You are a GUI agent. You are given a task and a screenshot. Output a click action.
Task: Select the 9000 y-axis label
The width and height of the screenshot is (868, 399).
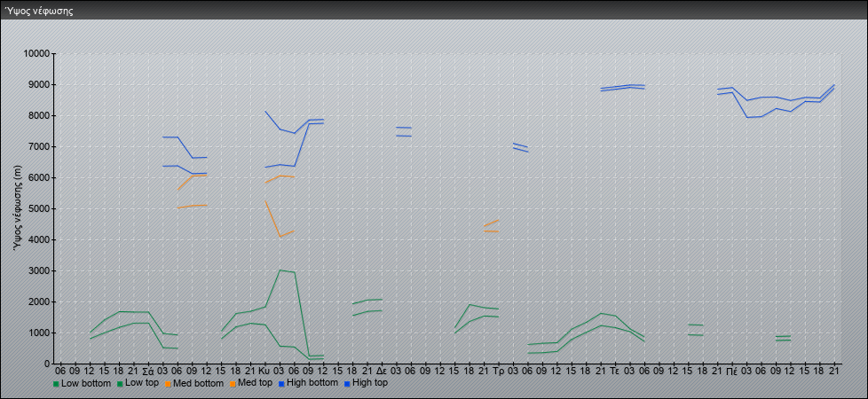tap(39, 84)
